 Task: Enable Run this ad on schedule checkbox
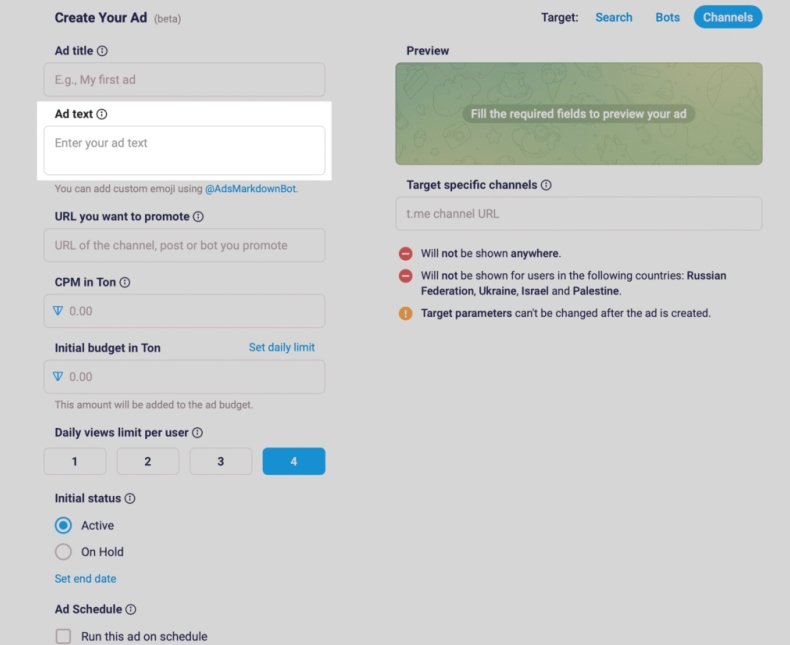pyautogui.click(x=64, y=637)
